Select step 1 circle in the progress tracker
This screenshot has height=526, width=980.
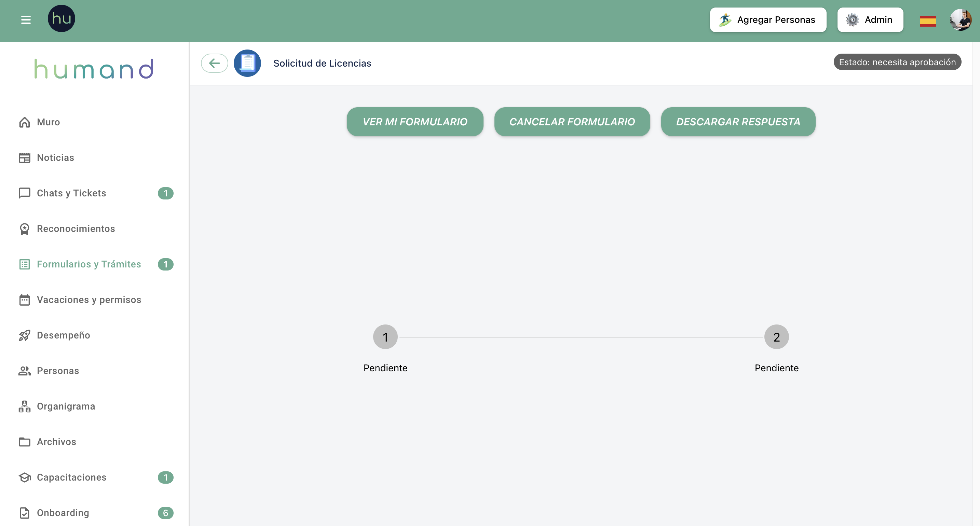pyautogui.click(x=385, y=337)
